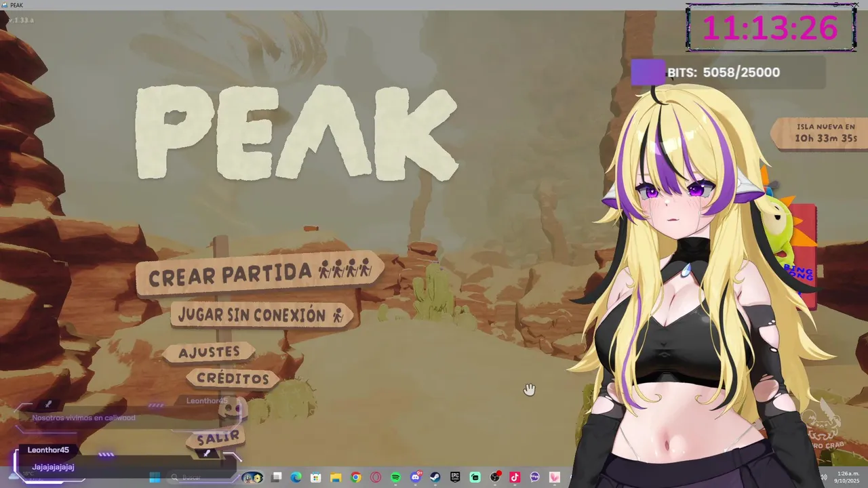The image size is (868, 488).
Task: Open the Task View taskbar icon
Action: (x=277, y=477)
